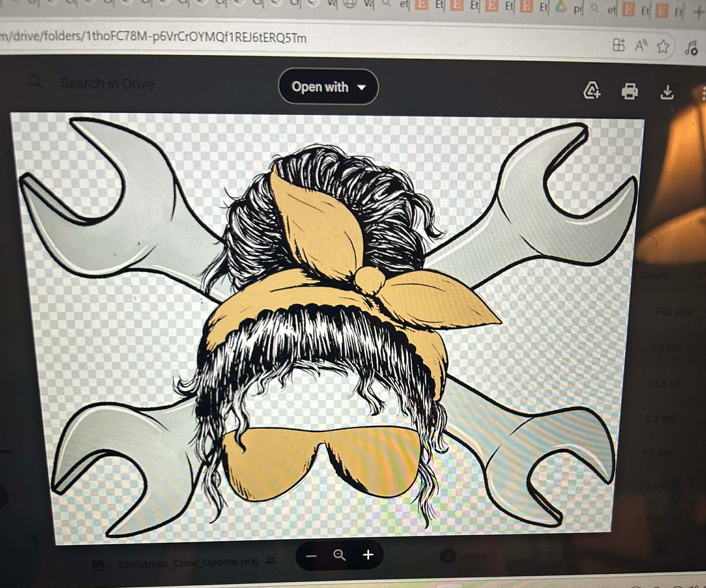
Task: Select the Christmas_Crew_Update.png file
Action: pos(188,563)
